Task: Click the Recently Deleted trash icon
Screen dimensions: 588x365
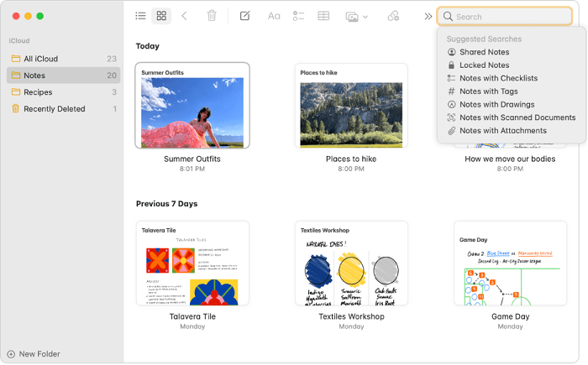Action: [x=15, y=109]
